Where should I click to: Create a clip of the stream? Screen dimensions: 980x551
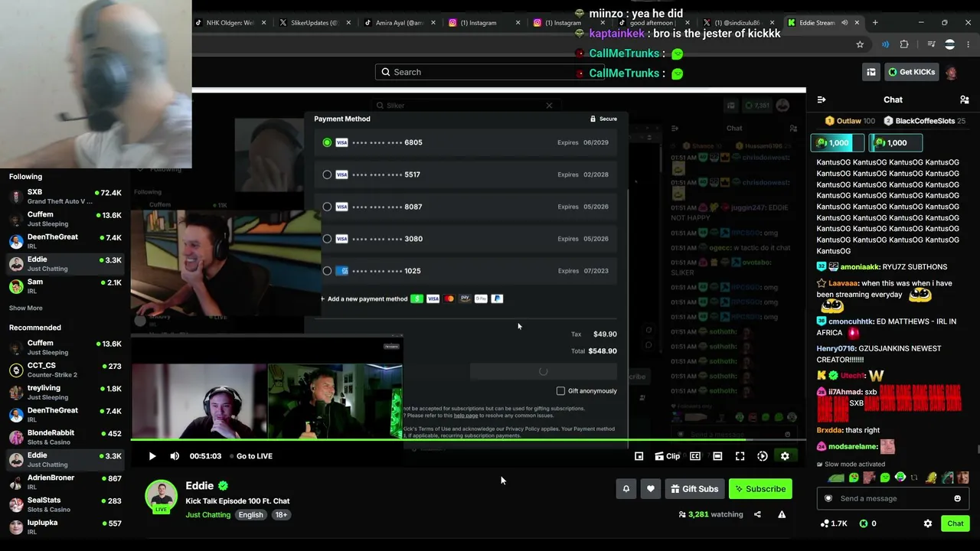click(668, 456)
